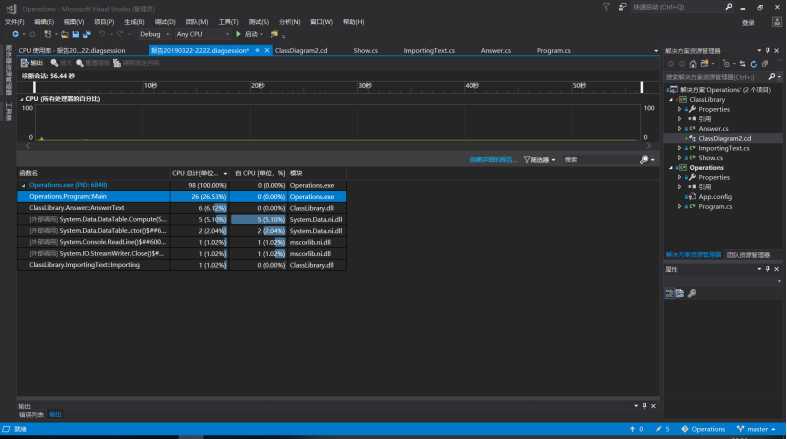This screenshot has height=439, width=787.
Task: Click the Save toolbar icon
Action: click(76, 34)
